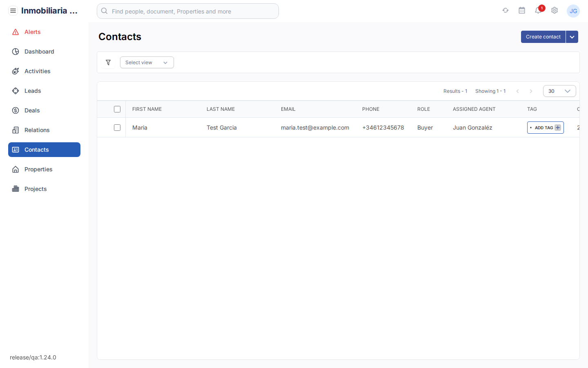Viewport: 588px width, 368px height.
Task: Select Dashboard from the sidebar
Action: [39, 52]
